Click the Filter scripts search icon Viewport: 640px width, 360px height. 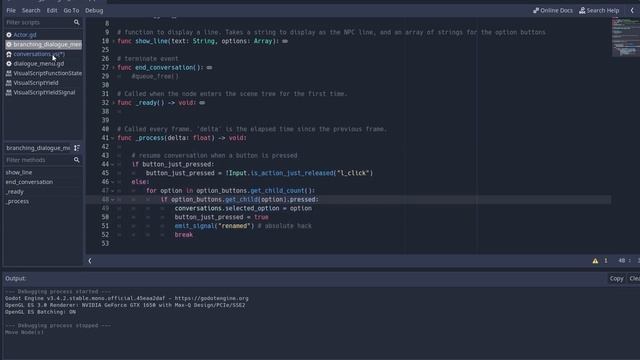76,22
